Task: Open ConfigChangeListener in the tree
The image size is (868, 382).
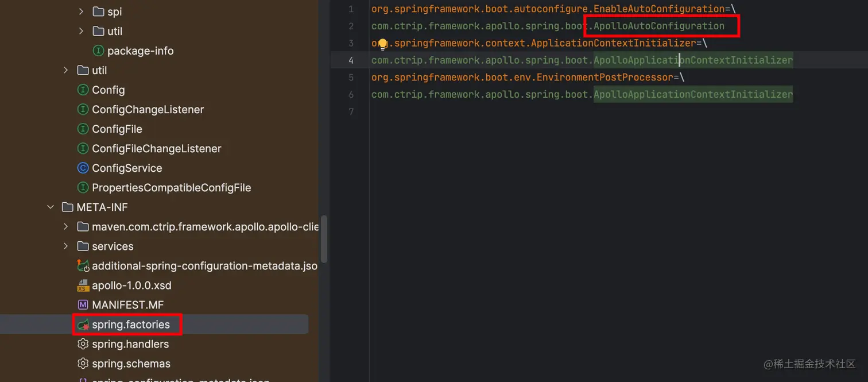Action: pyautogui.click(x=148, y=109)
